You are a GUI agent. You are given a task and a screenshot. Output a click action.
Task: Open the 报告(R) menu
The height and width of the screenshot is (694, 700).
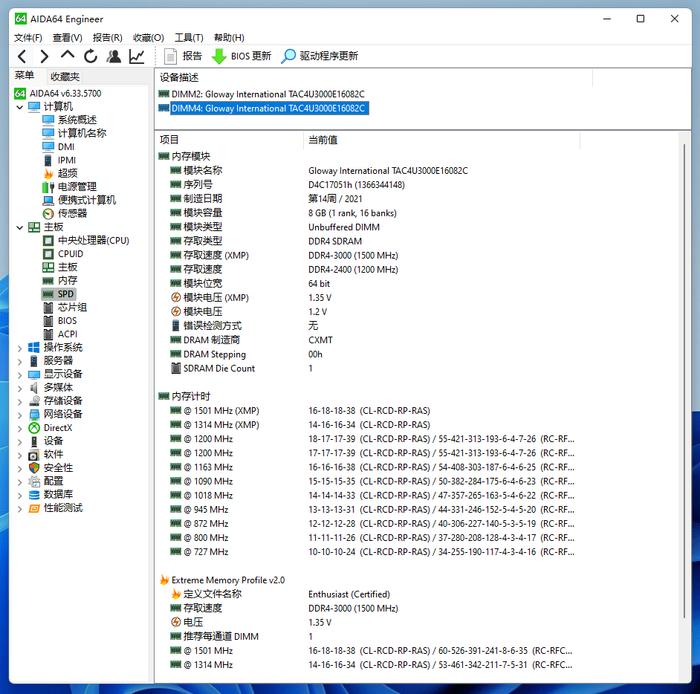coord(108,37)
